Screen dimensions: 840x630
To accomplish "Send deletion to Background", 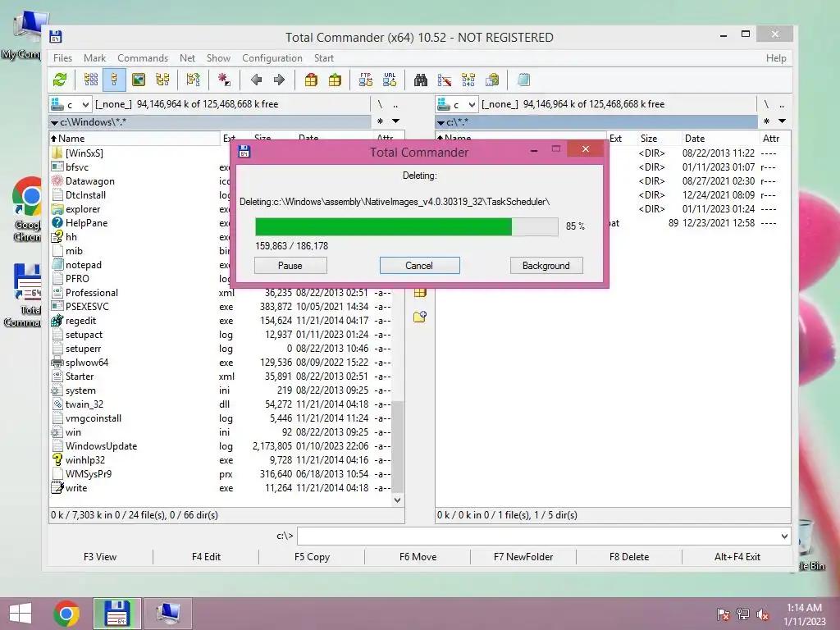I will [x=546, y=266].
